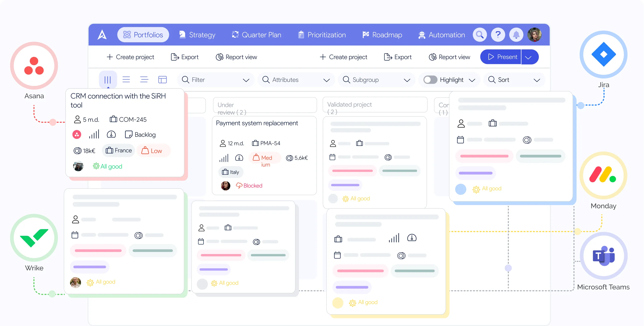Viewport: 644px width, 326px height.
Task: Click the left Create project button
Action: tap(130, 57)
